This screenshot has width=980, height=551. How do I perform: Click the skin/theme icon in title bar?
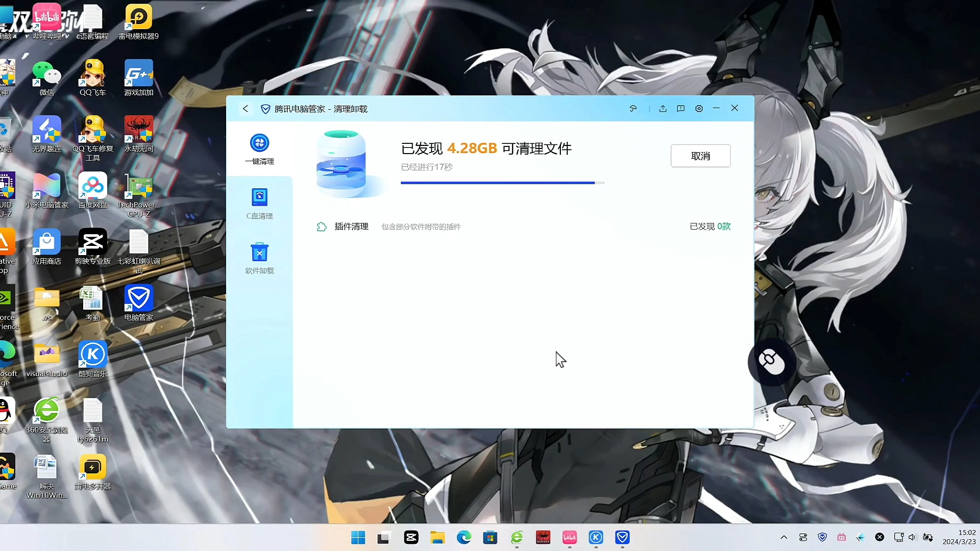(x=633, y=109)
